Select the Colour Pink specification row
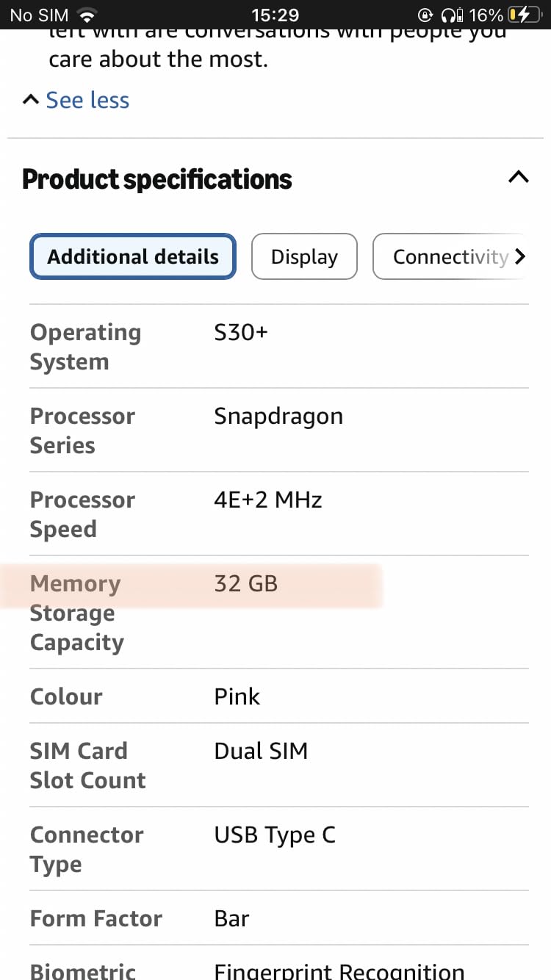Viewport: 551px width, 980px height. (x=279, y=696)
